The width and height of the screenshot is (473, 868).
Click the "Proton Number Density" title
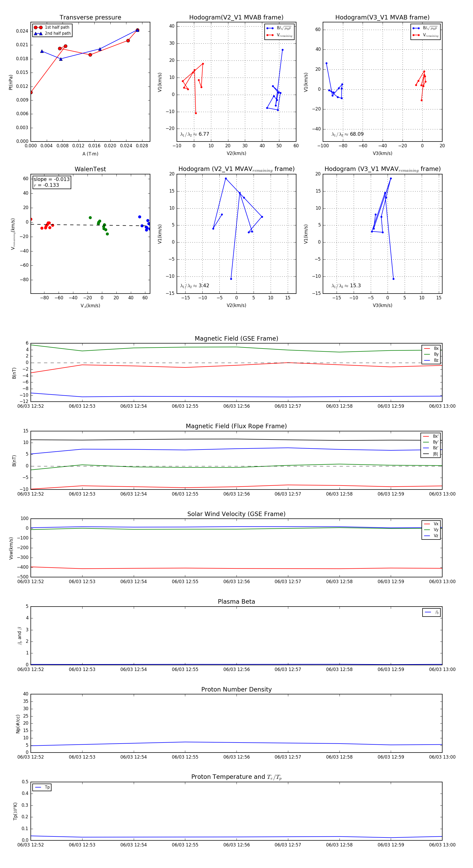236,689
